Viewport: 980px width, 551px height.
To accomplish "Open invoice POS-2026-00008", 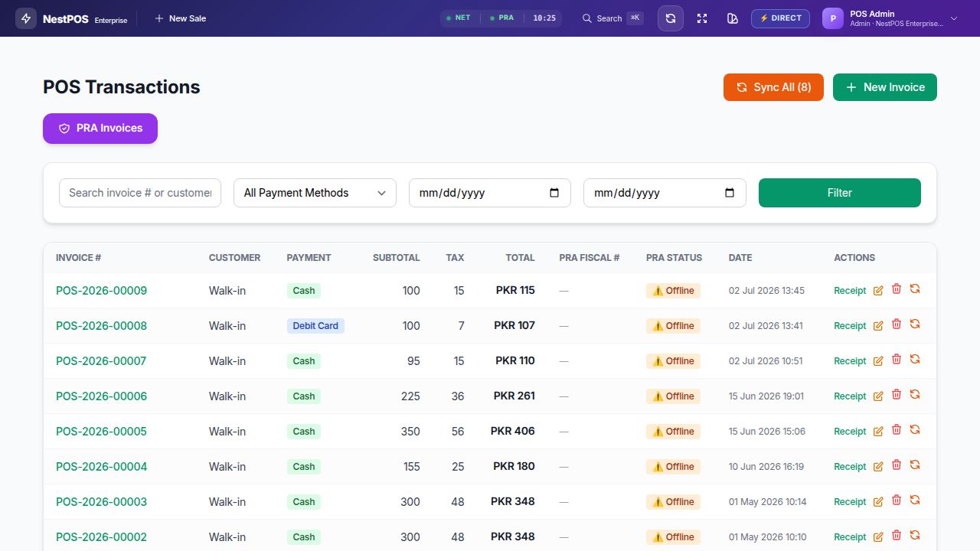I will coord(101,326).
